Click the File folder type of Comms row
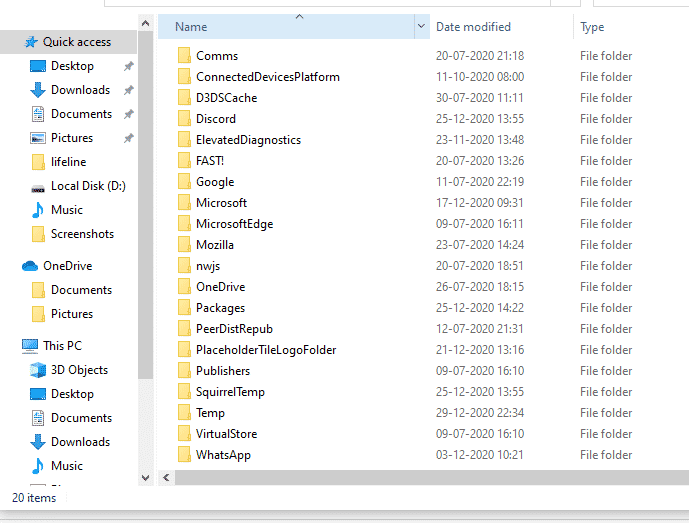Image resolution: width=689 pixels, height=523 pixels. click(606, 56)
